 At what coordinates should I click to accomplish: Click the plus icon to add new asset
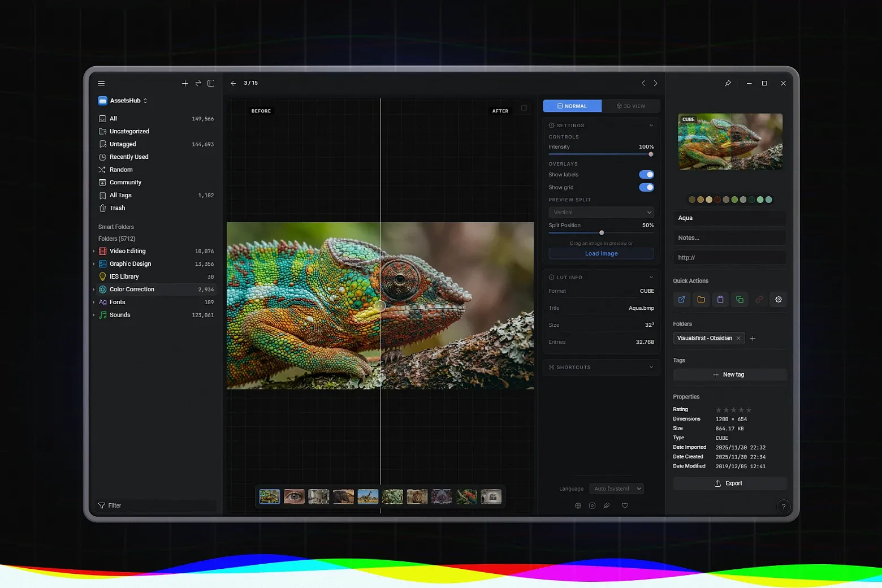[x=185, y=83]
